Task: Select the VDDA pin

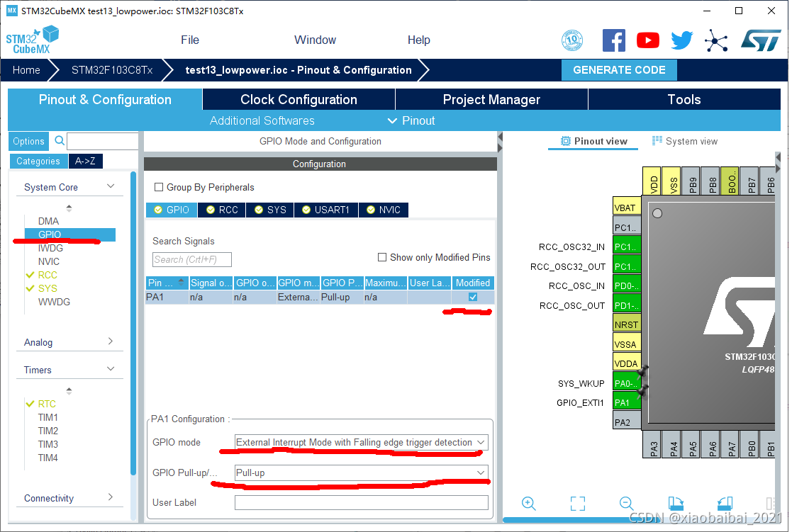Action: pos(627,363)
